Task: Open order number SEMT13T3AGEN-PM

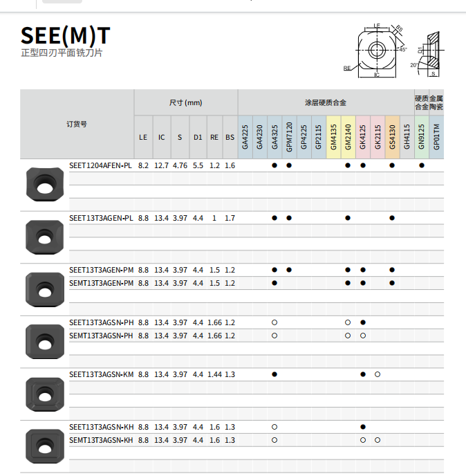Action: 102,283
